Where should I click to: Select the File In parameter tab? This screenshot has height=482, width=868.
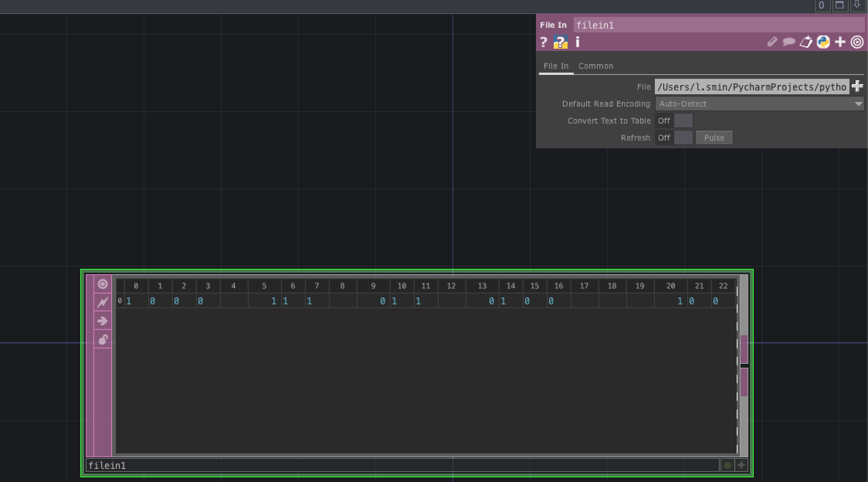click(556, 66)
